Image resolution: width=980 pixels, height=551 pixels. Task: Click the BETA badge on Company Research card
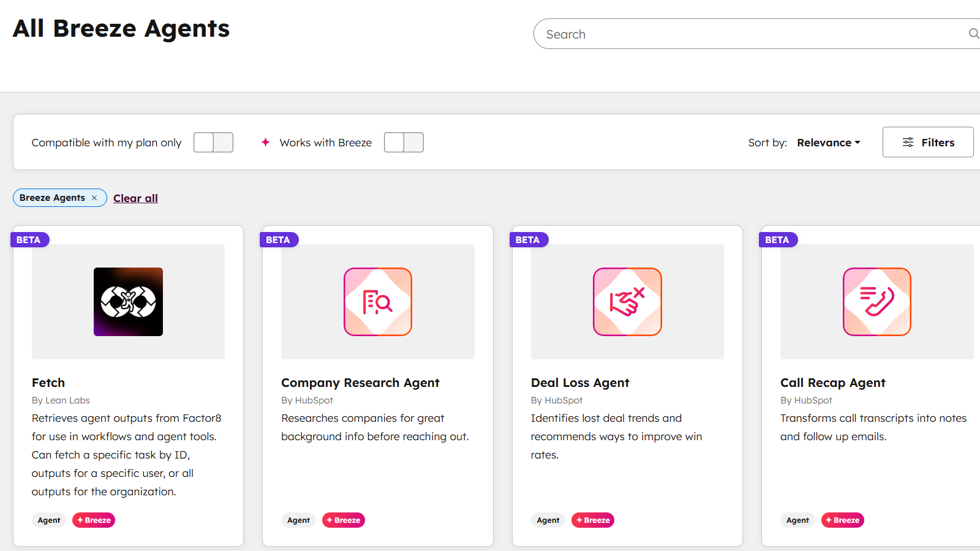278,240
